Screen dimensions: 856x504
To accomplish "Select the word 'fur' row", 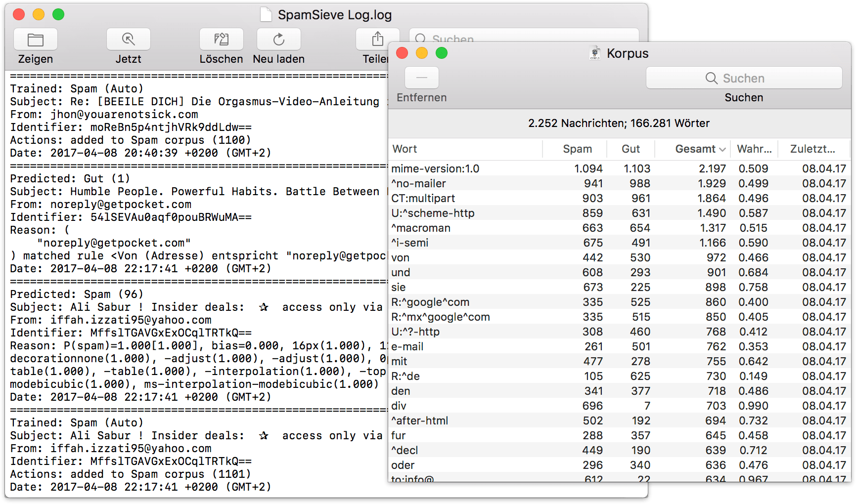I will 619,435.
